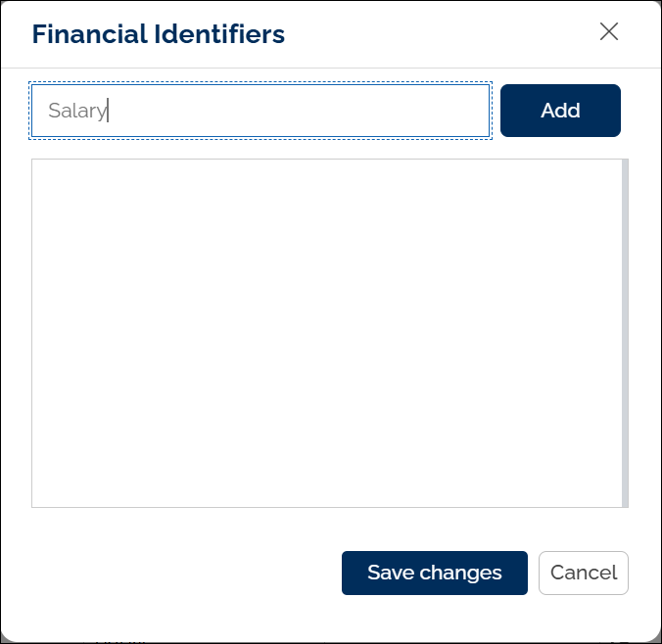This screenshot has height=644, width=662.
Task: Click inside the identifier entry box
Action: [x=260, y=111]
